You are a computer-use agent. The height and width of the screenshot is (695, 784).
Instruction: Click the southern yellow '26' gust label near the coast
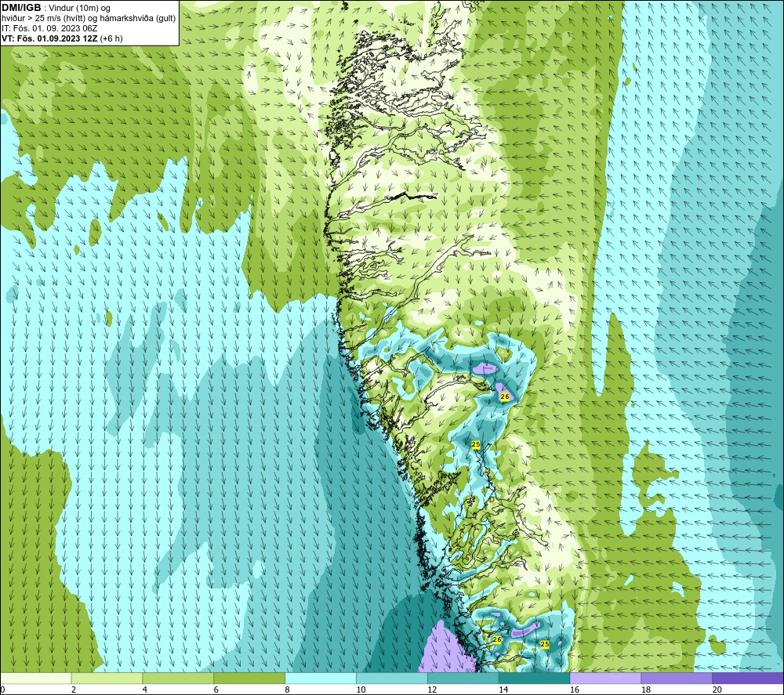pyautogui.click(x=496, y=639)
